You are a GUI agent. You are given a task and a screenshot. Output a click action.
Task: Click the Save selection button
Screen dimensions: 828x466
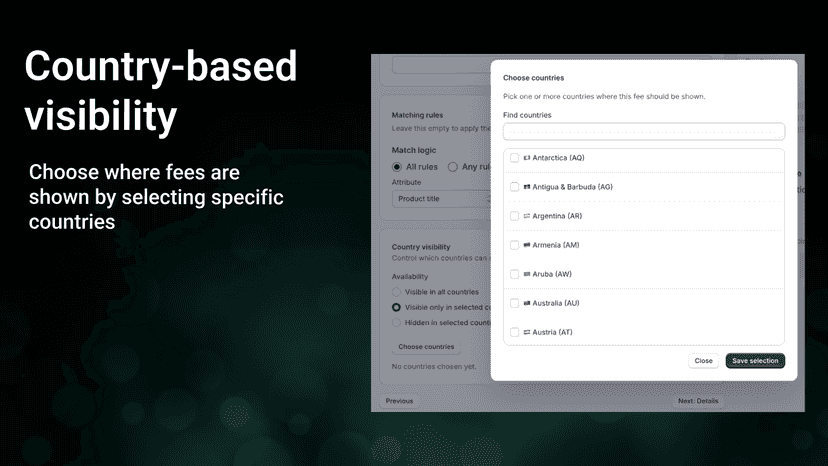[755, 361]
